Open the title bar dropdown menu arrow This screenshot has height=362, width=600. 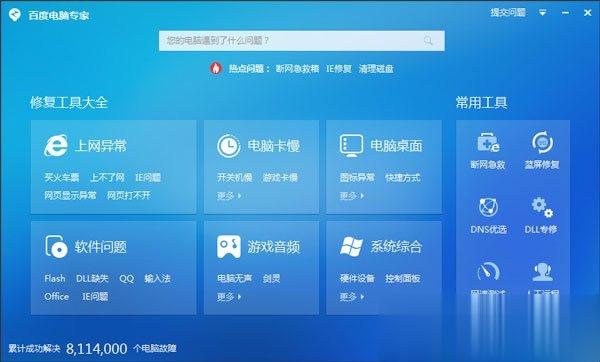[x=542, y=13]
